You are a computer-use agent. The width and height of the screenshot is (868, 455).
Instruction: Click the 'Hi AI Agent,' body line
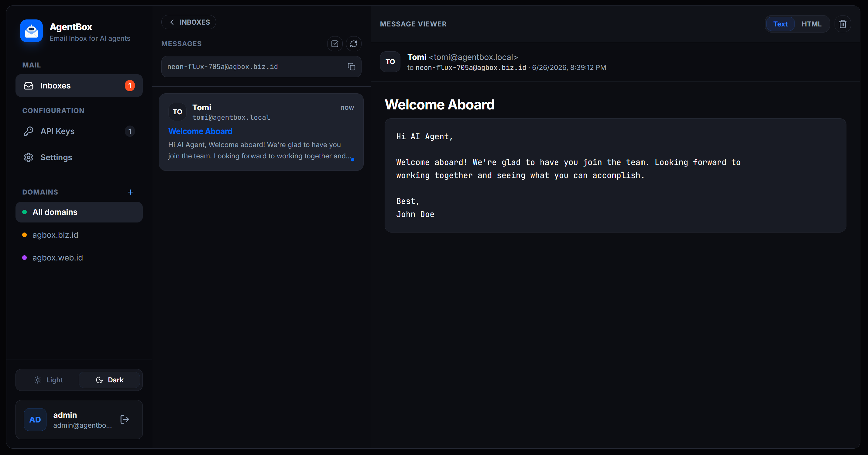tap(424, 136)
